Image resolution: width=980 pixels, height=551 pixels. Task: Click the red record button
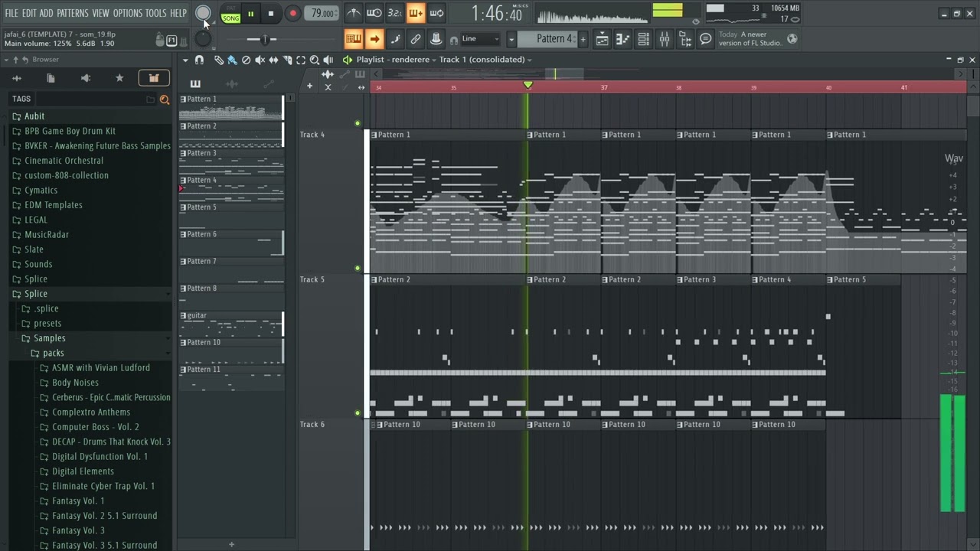pos(292,13)
